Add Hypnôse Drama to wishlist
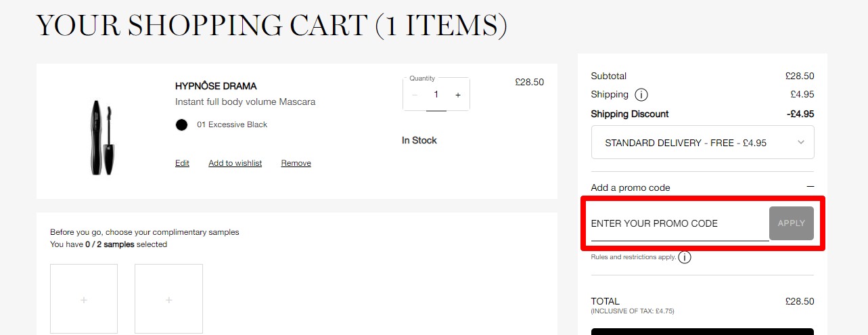868x335 pixels. pos(235,163)
